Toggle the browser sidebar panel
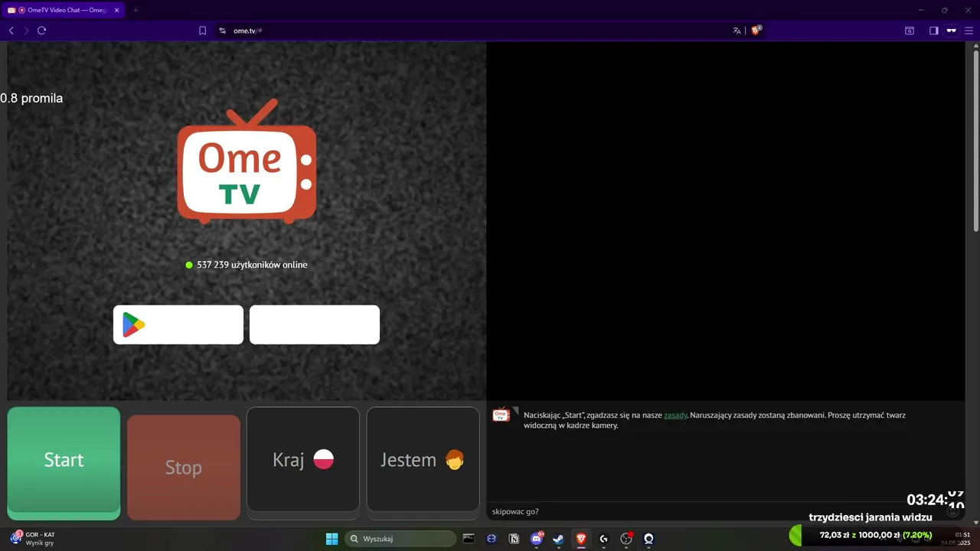Image resolution: width=980 pixels, height=551 pixels. tap(934, 31)
